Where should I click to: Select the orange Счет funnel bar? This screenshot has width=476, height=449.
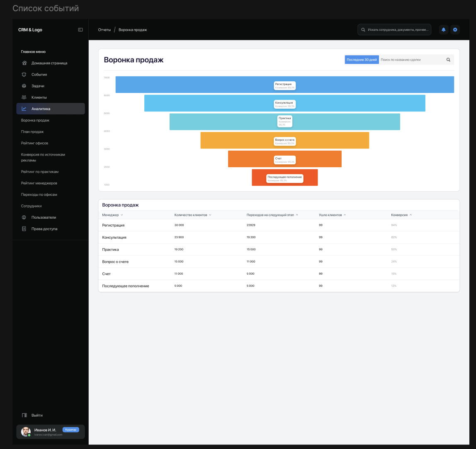285,159
